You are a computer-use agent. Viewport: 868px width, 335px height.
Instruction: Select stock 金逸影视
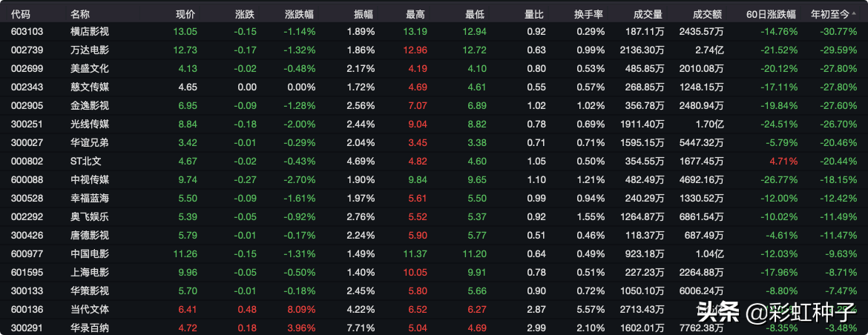click(x=90, y=105)
